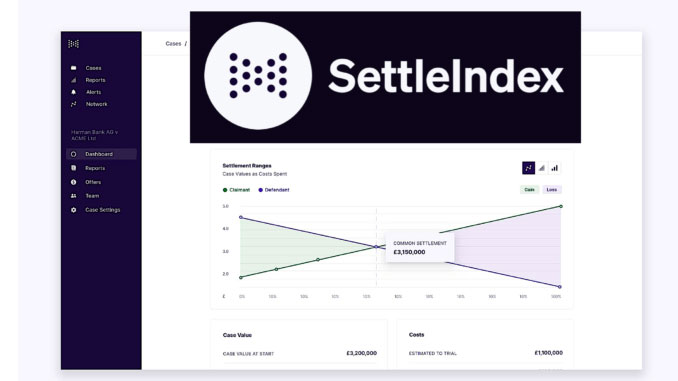This screenshot has width=678, height=381.
Task: Toggle the Claimant legend series
Action: (x=236, y=190)
